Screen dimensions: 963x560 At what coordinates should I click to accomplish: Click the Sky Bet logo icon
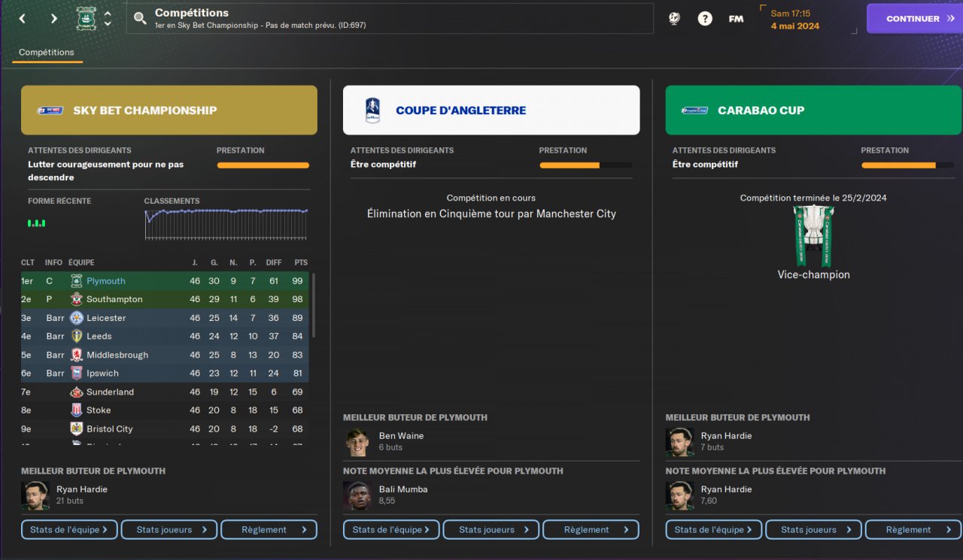point(50,110)
